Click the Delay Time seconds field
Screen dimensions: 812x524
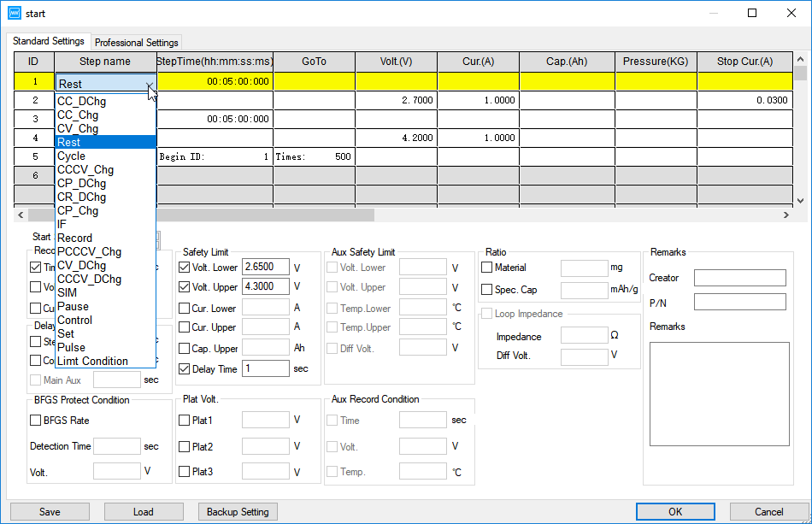pyautogui.click(x=266, y=368)
